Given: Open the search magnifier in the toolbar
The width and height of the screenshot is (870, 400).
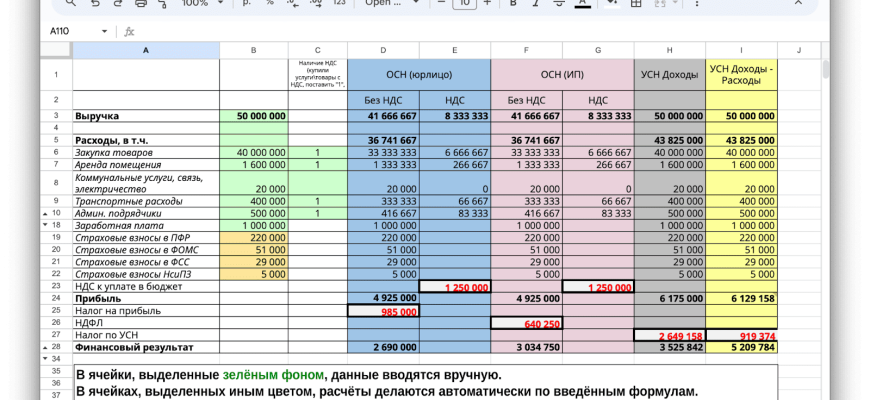Looking at the screenshot, I should 69,4.
